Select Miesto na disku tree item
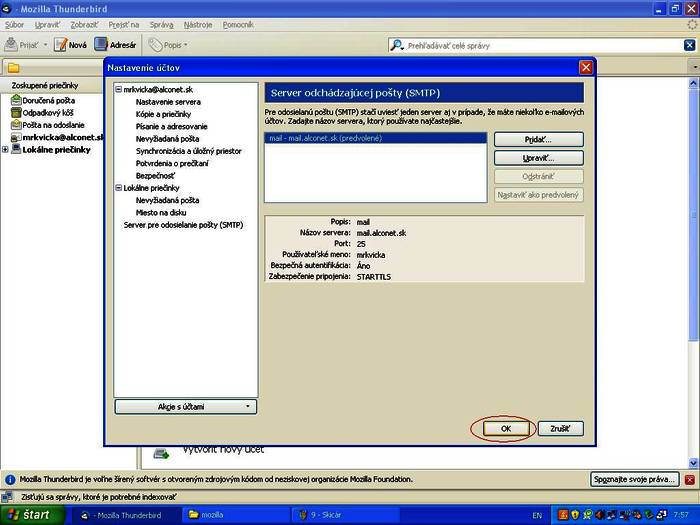This screenshot has width=700, height=525. 161,212
